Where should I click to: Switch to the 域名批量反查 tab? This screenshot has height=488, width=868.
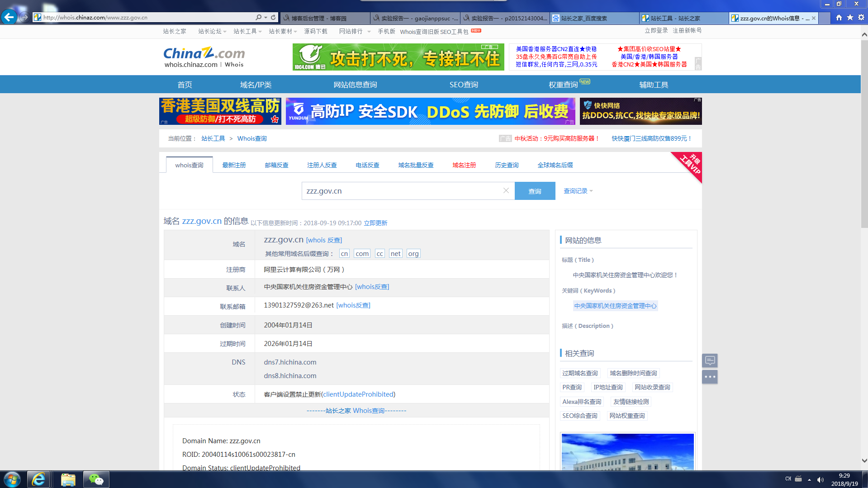[x=416, y=165]
